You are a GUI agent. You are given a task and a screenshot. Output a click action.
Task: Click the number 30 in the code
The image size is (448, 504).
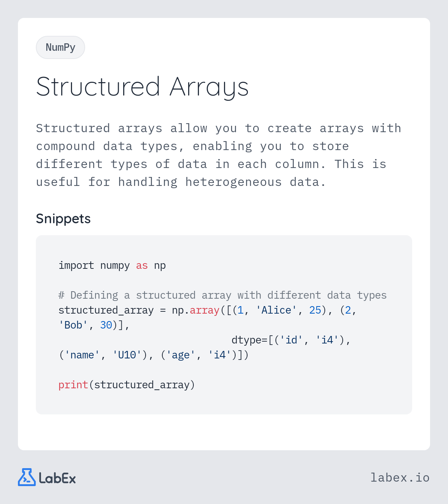pos(106,325)
